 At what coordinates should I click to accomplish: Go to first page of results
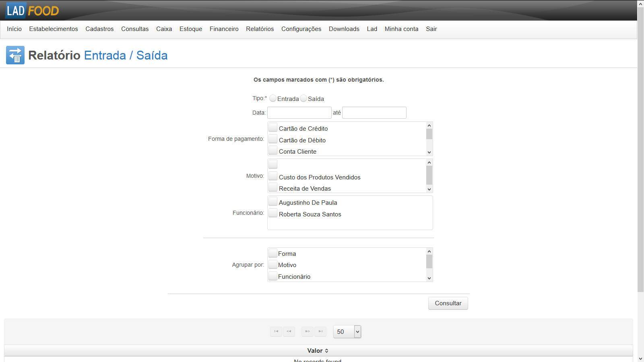point(276,331)
